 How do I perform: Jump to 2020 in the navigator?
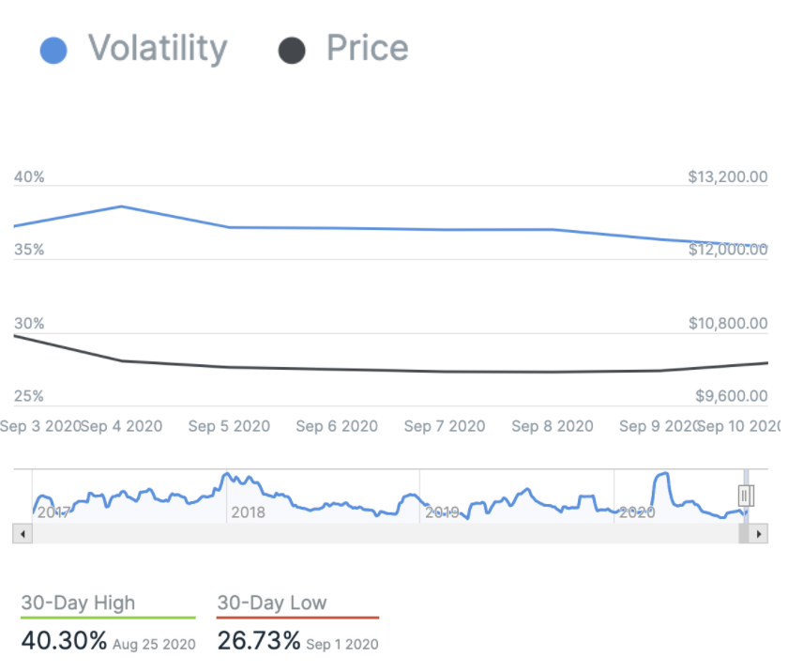coord(636,512)
